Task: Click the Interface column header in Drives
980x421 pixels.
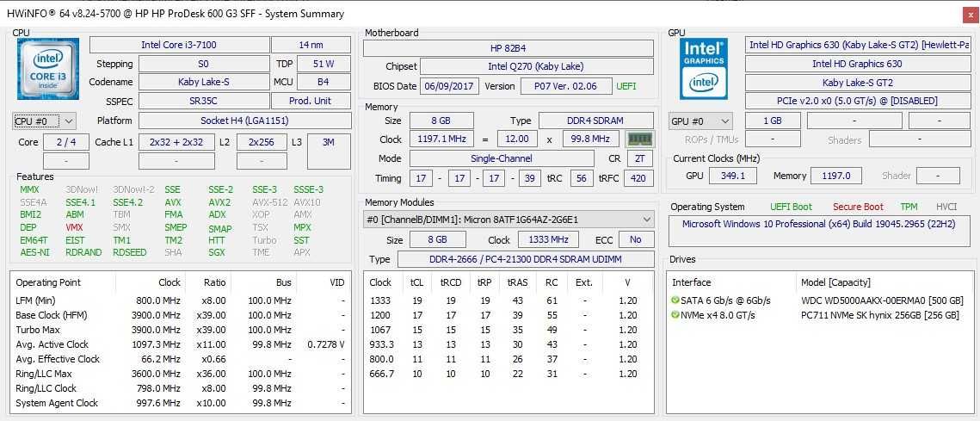Action: [691, 282]
